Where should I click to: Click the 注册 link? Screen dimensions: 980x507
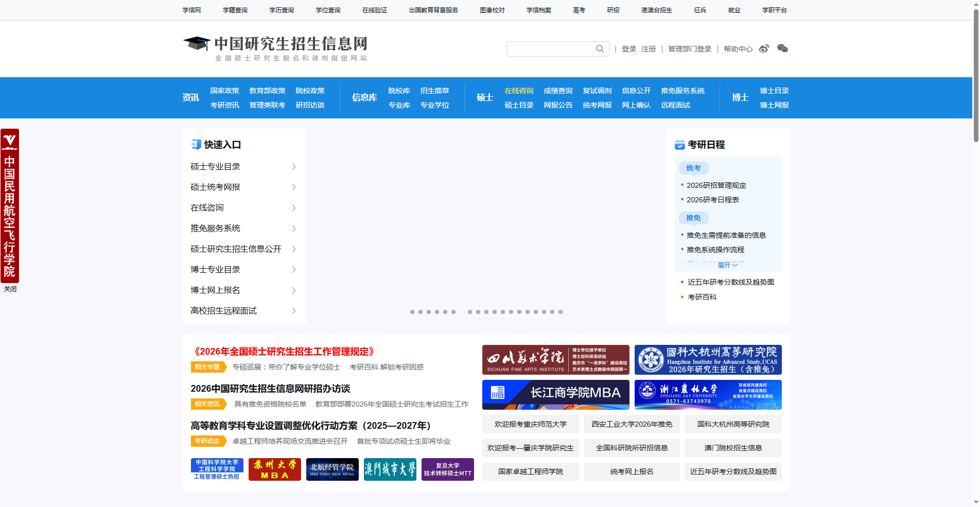(648, 49)
